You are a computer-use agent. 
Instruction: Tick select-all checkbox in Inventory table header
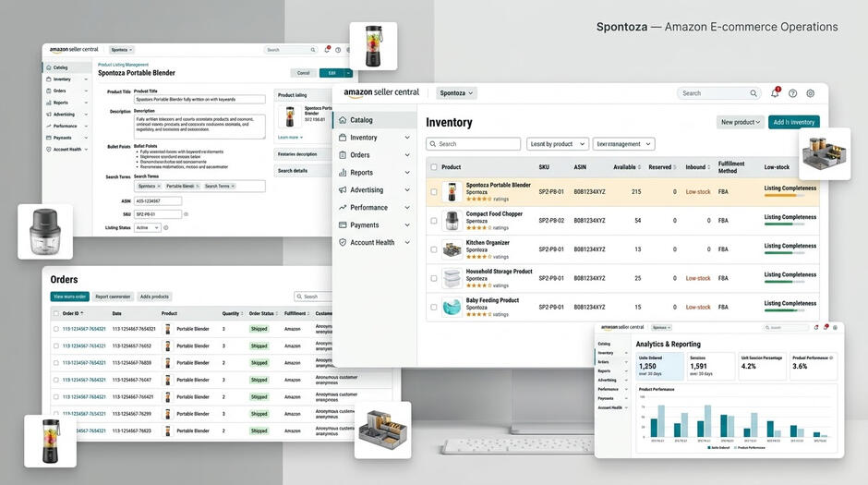tap(434, 167)
